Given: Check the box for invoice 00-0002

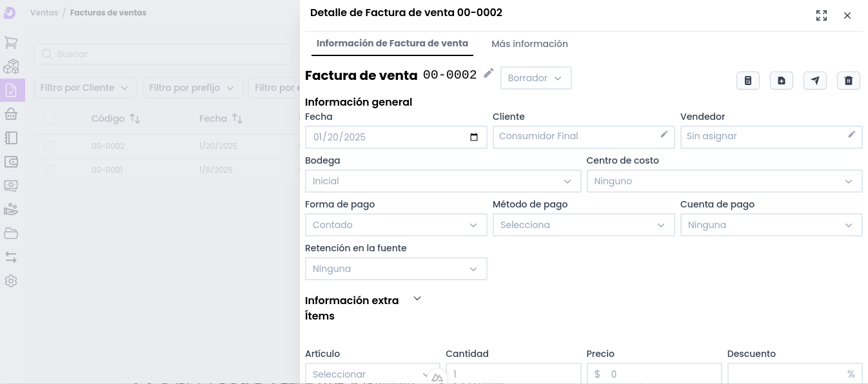Looking at the screenshot, I should pyautogui.click(x=50, y=146).
